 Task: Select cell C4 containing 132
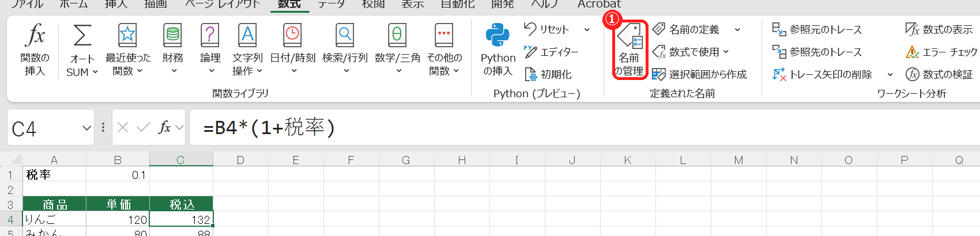[181, 219]
